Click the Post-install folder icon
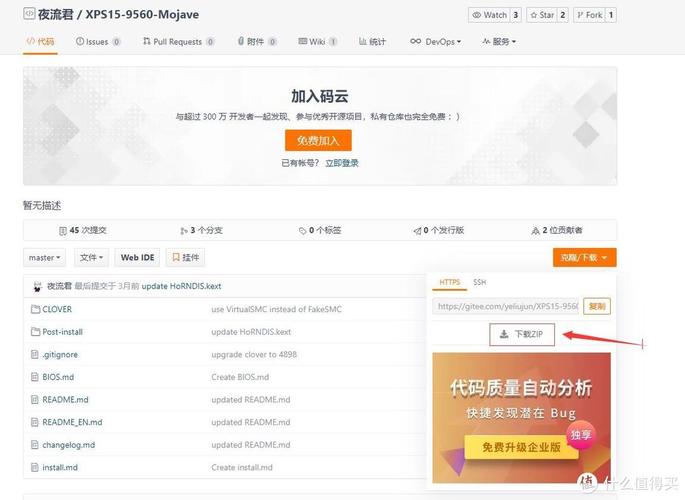The height and width of the screenshot is (500, 685). point(35,332)
